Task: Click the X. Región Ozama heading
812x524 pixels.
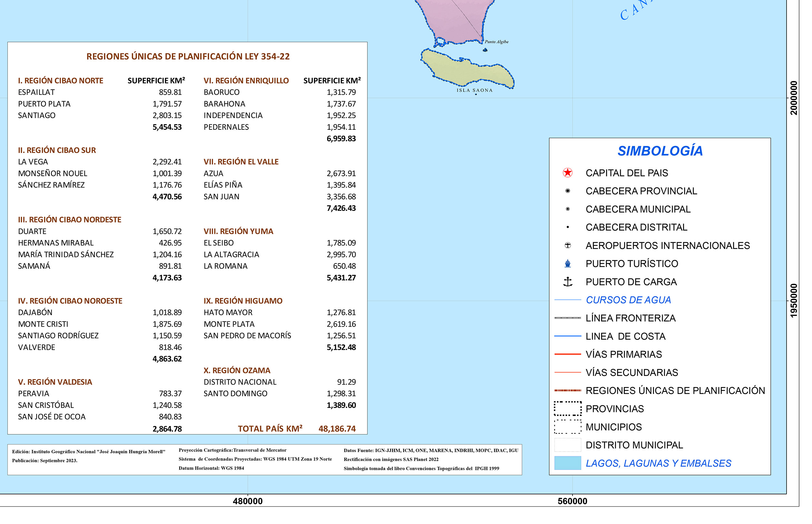Action: 237,371
